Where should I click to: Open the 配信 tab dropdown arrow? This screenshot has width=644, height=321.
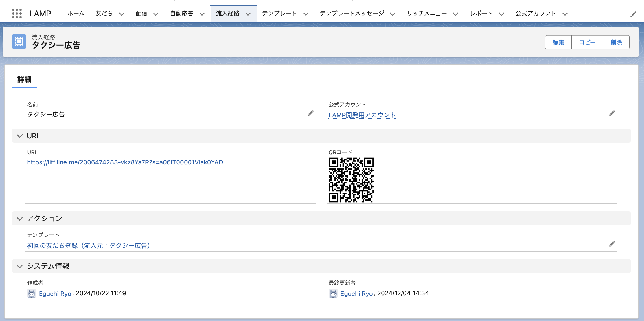[x=156, y=14]
